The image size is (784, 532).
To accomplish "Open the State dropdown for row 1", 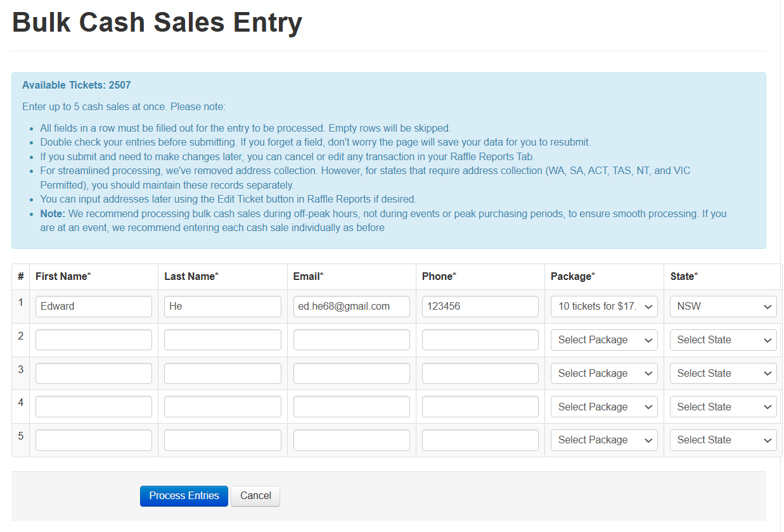I will click(723, 306).
